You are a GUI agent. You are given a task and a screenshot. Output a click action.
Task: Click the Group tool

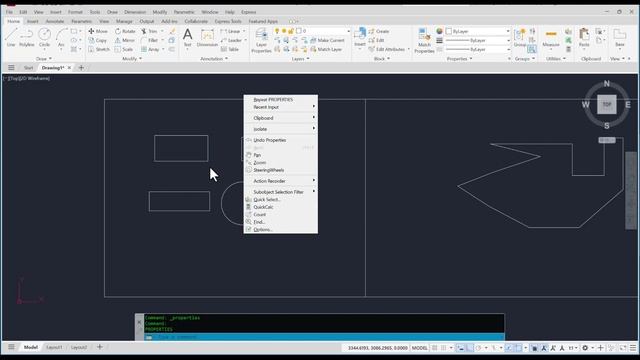520,38
